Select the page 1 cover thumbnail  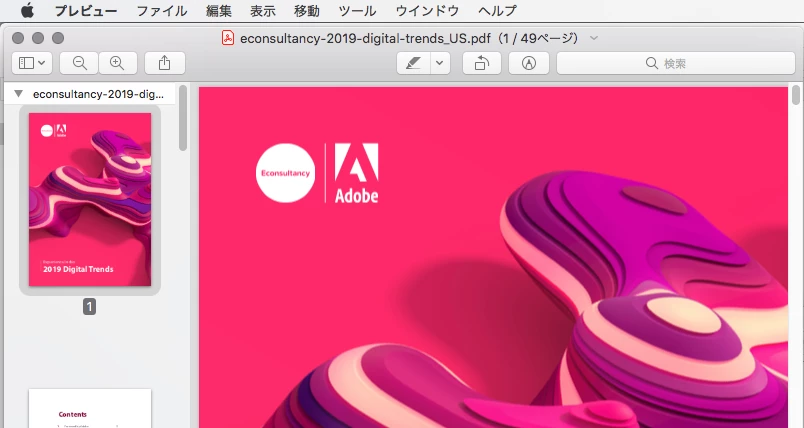(x=90, y=200)
